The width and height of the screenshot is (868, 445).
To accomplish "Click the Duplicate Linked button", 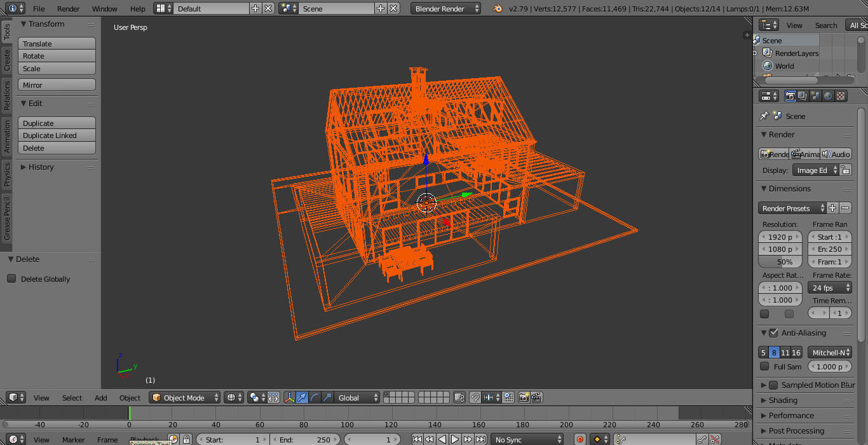I will click(x=57, y=135).
